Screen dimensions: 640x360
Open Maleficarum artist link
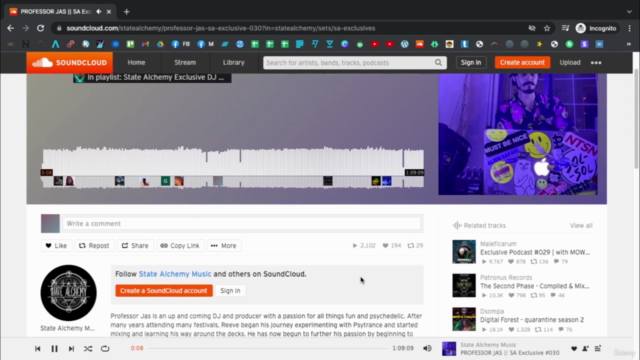[498, 244]
